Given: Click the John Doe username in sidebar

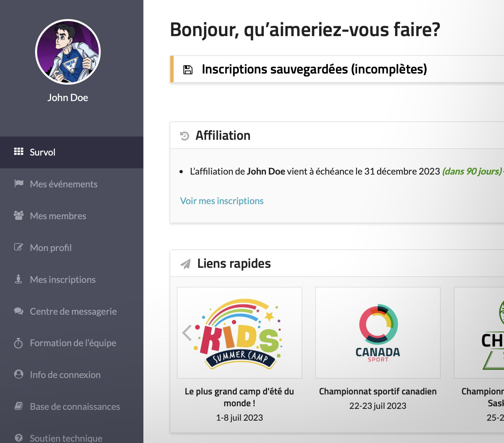Looking at the screenshot, I should [68, 98].
